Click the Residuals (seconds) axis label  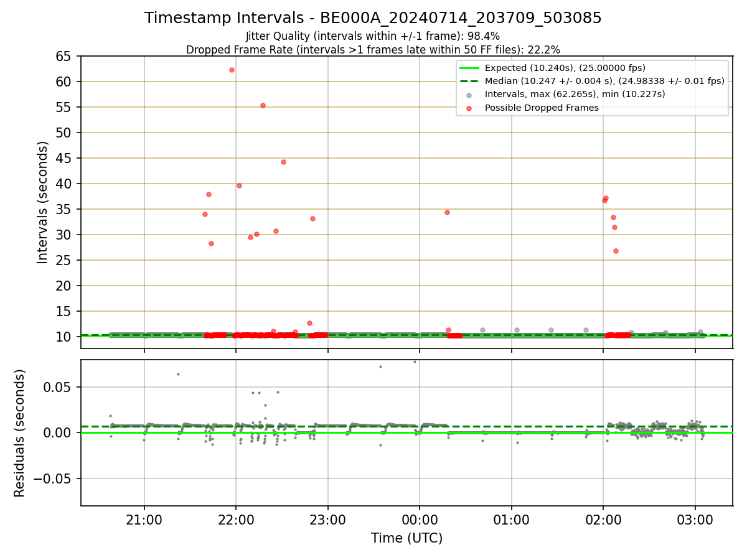pos(20,433)
